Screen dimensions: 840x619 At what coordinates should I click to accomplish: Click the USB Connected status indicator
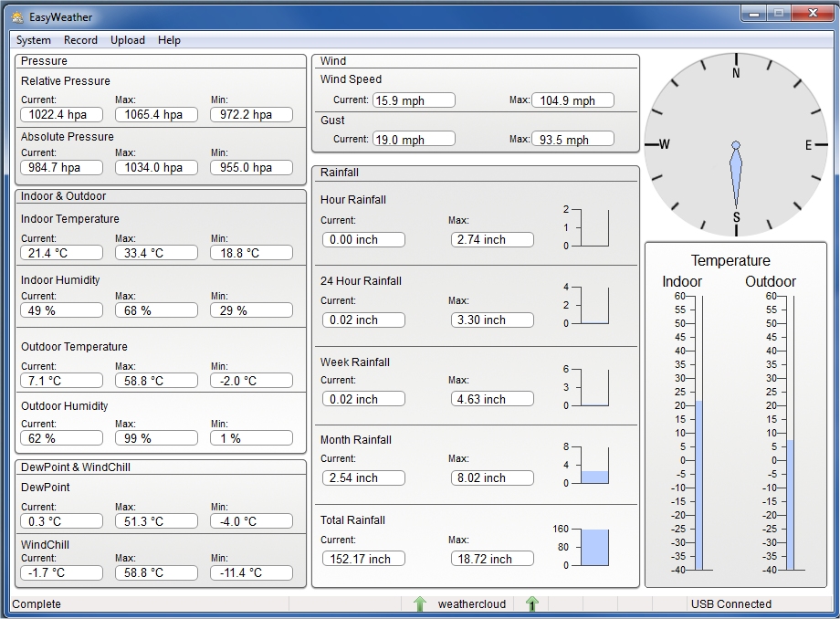[x=730, y=603]
